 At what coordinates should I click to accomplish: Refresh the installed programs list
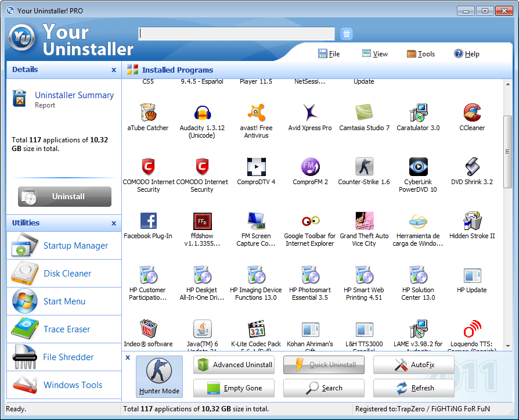(414, 388)
